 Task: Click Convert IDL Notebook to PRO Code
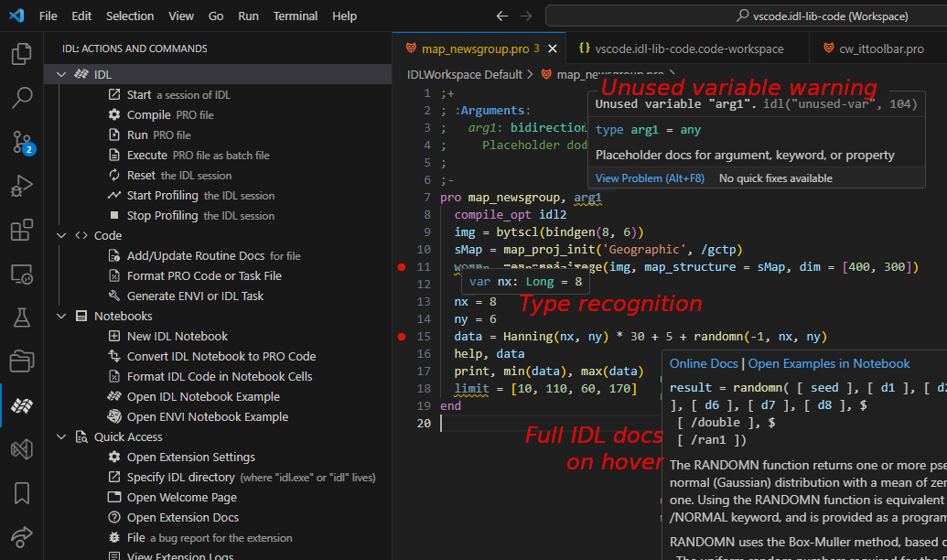212,357
